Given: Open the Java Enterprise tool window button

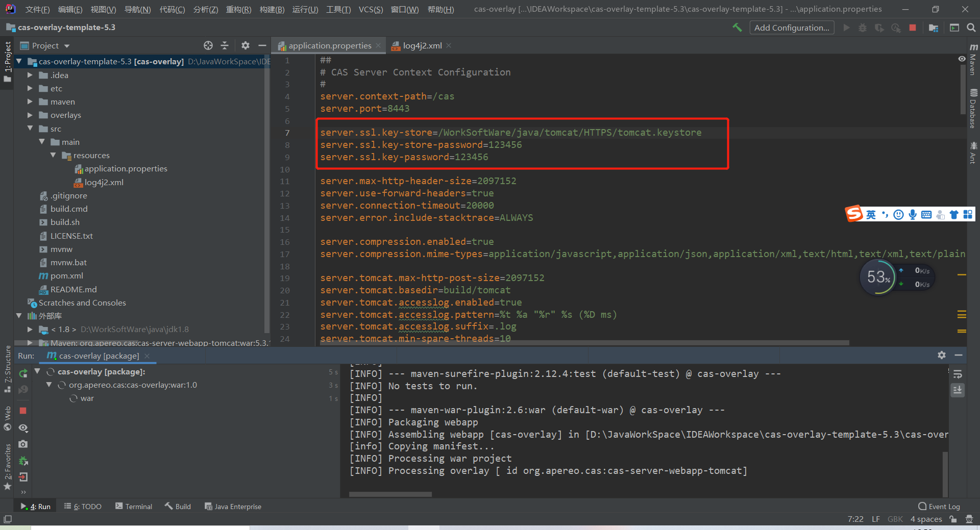Looking at the screenshot, I should [233, 507].
